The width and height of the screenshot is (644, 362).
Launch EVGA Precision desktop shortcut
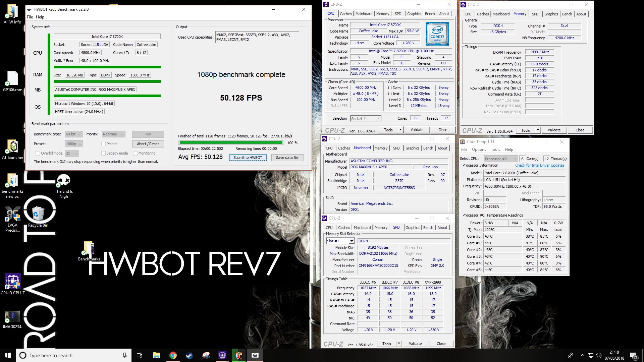pyautogui.click(x=12, y=219)
